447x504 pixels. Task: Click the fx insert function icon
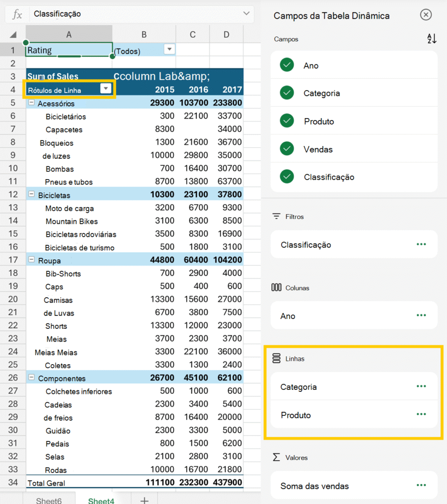click(x=17, y=14)
